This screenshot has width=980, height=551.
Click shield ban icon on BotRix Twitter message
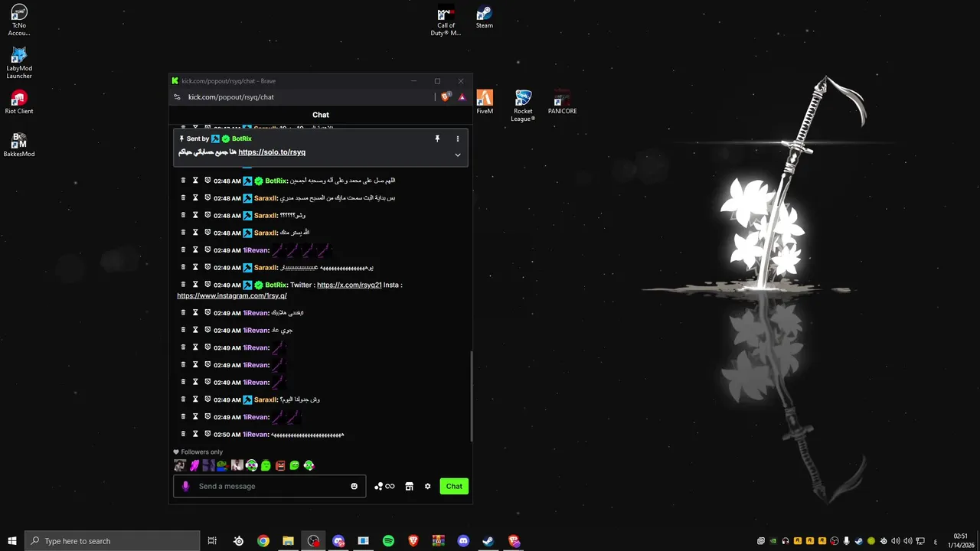[207, 285]
